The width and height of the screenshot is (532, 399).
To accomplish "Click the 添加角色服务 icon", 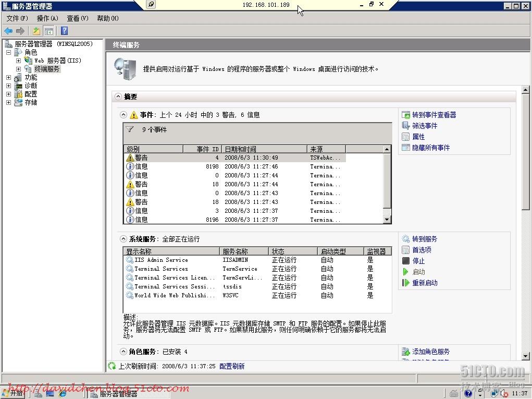I will tap(406, 352).
